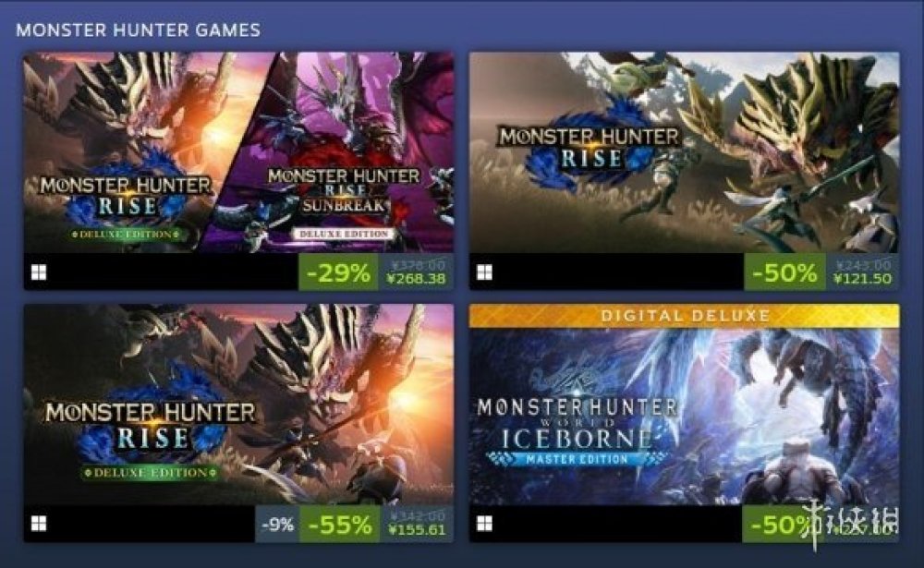Click the -29% discount badge
Screen dimensions: 924x568
(338, 272)
